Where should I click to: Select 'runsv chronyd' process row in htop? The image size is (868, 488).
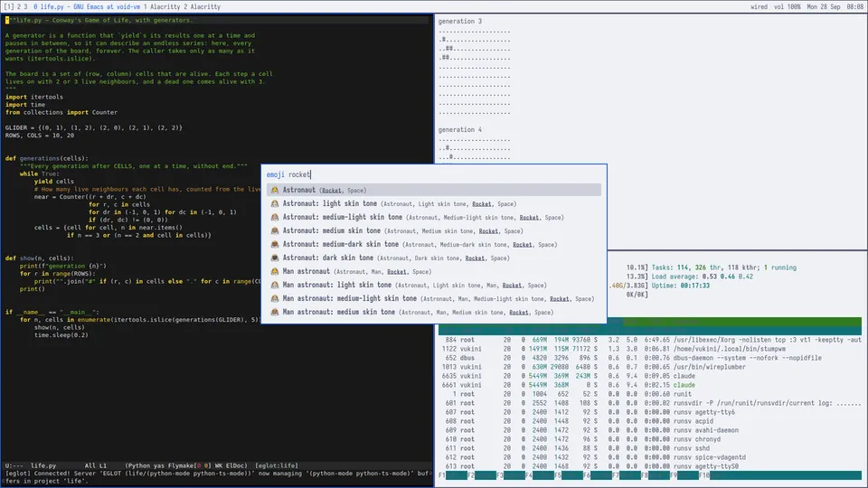tap(650, 439)
